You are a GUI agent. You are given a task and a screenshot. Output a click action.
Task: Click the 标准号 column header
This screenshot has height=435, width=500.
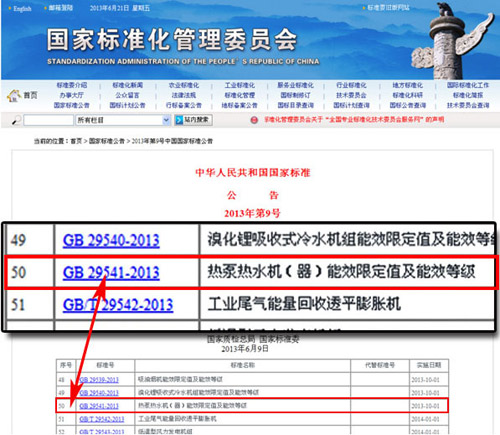[x=105, y=365]
